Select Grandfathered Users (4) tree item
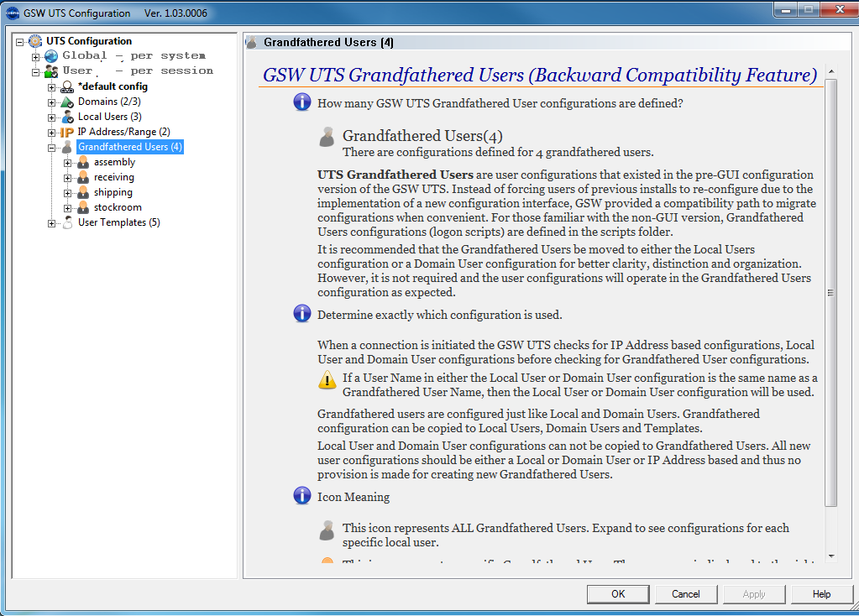The width and height of the screenshot is (859, 616). tap(130, 147)
